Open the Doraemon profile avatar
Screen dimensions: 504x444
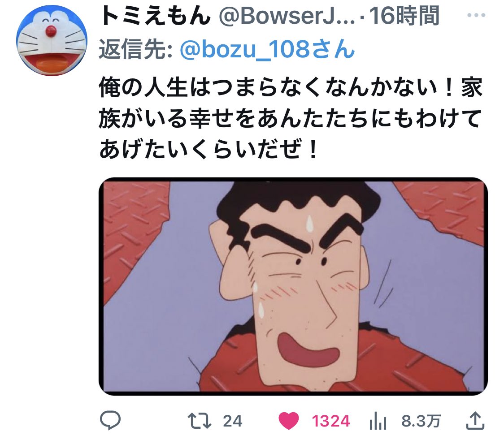click(52, 40)
